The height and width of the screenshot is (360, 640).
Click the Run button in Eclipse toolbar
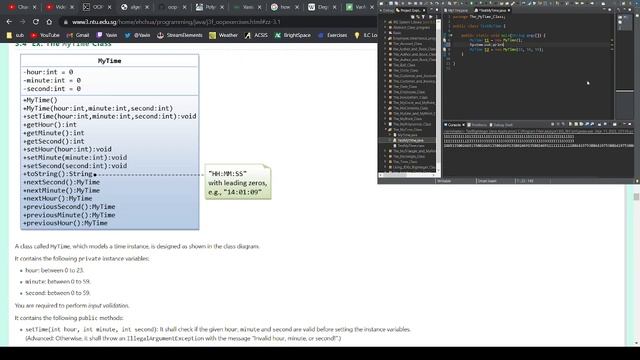click(x=471, y=3)
